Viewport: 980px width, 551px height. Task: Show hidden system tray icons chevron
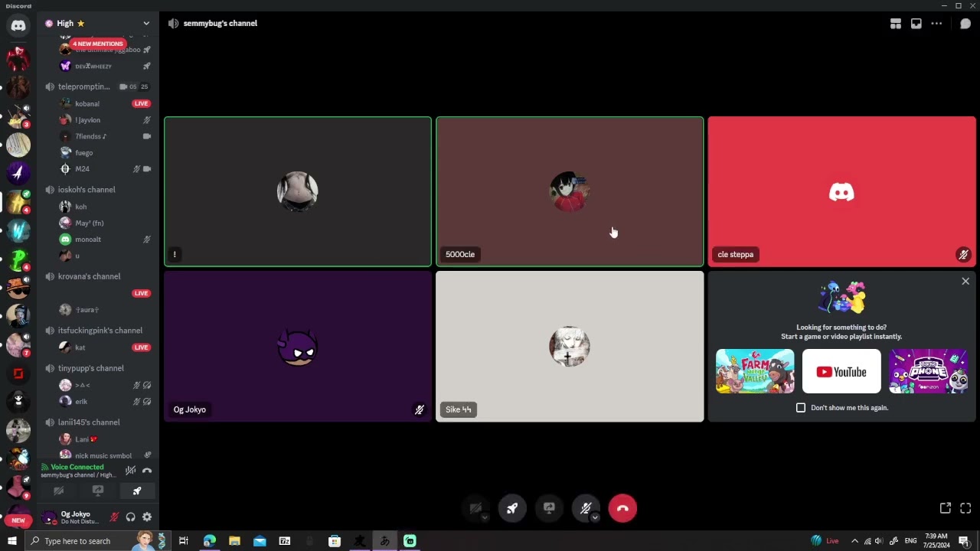point(855,541)
